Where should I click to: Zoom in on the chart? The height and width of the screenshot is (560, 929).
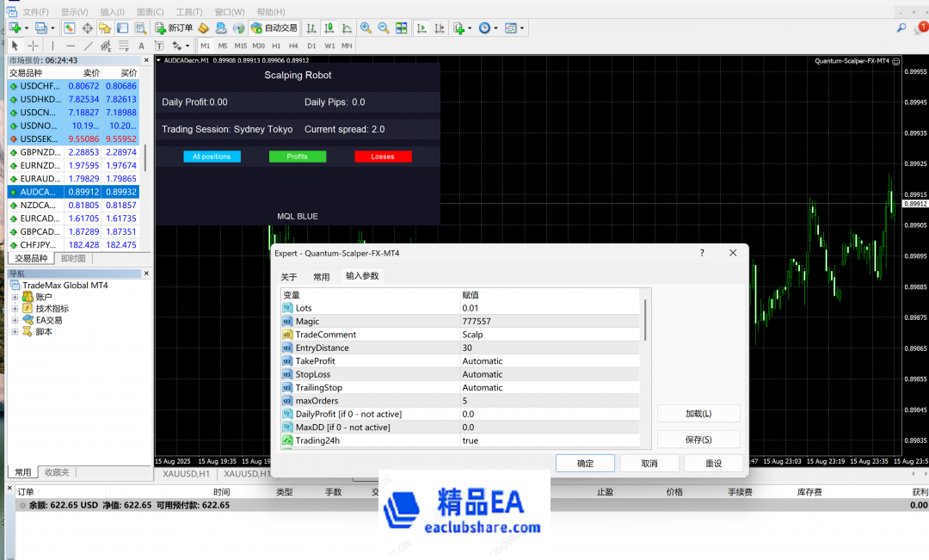pos(366,28)
